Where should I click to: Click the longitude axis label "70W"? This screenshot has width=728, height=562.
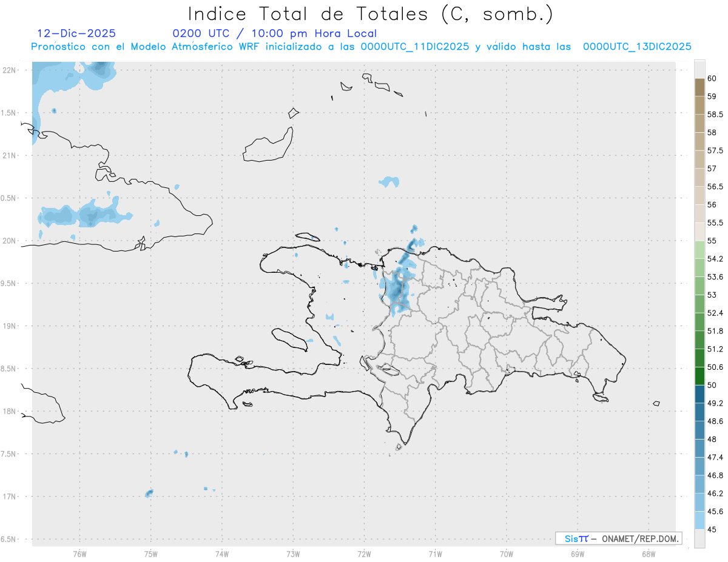507,554
